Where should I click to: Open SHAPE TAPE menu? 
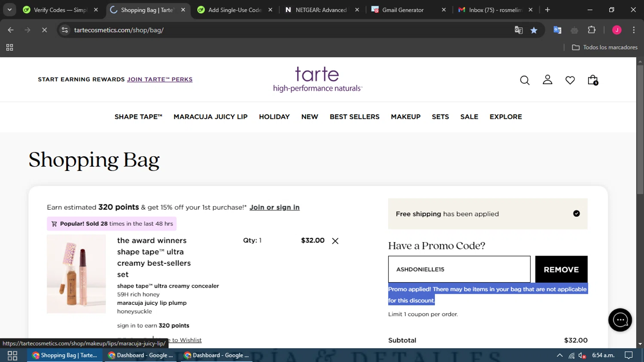tap(138, 117)
